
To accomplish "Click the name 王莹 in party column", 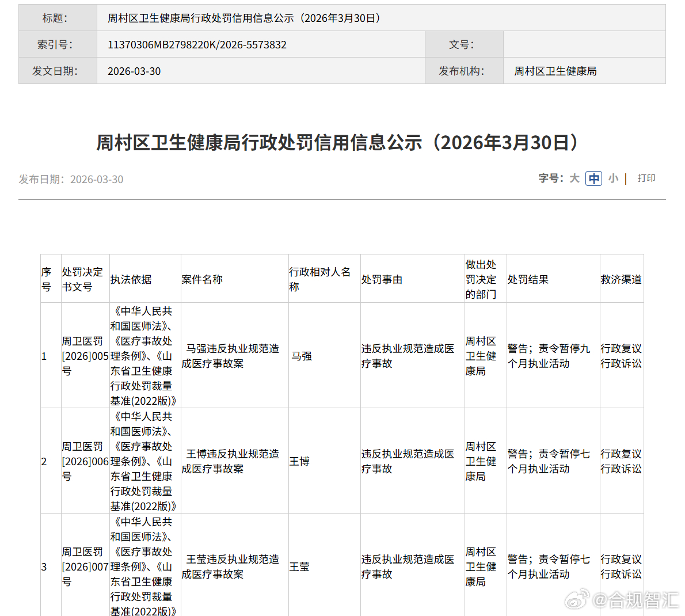I will [x=299, y=566].
